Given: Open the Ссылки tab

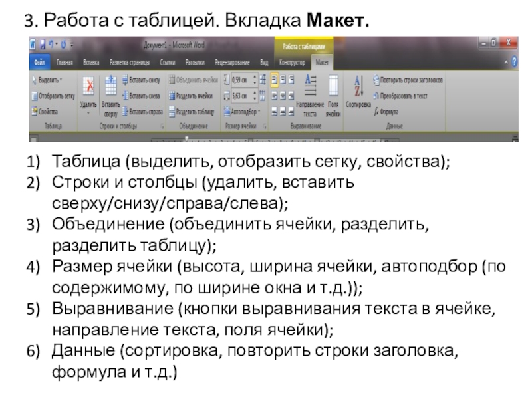Looking at the screenshot, I should tap(168, 62).
